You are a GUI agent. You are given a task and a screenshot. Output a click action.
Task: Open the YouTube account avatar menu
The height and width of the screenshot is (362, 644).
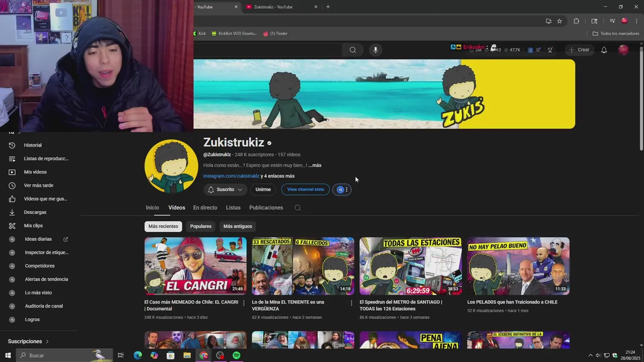(623, 50)
